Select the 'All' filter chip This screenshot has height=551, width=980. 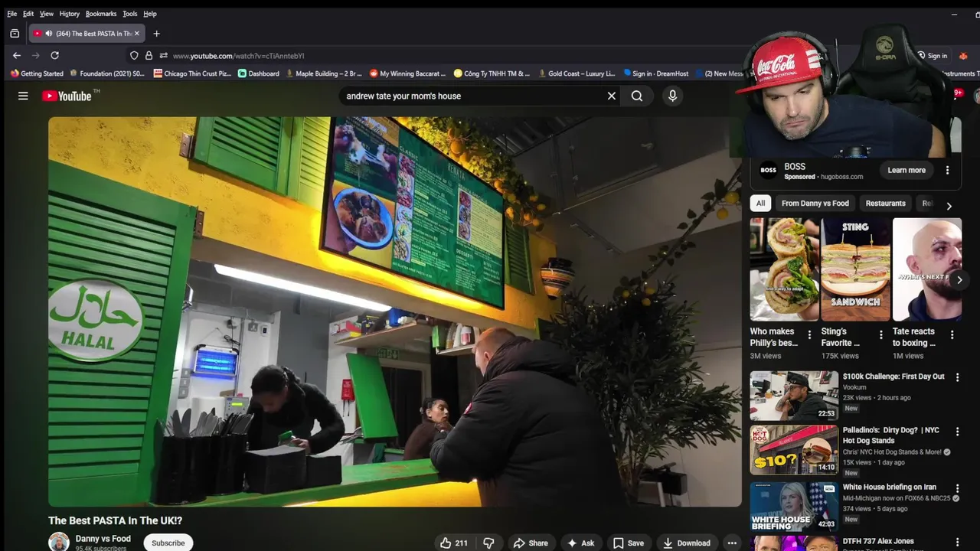[x=760, y=203]
